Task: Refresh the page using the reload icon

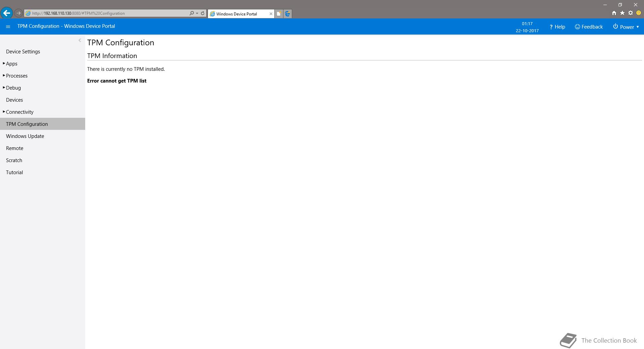Action: click(x=203, y=13)
